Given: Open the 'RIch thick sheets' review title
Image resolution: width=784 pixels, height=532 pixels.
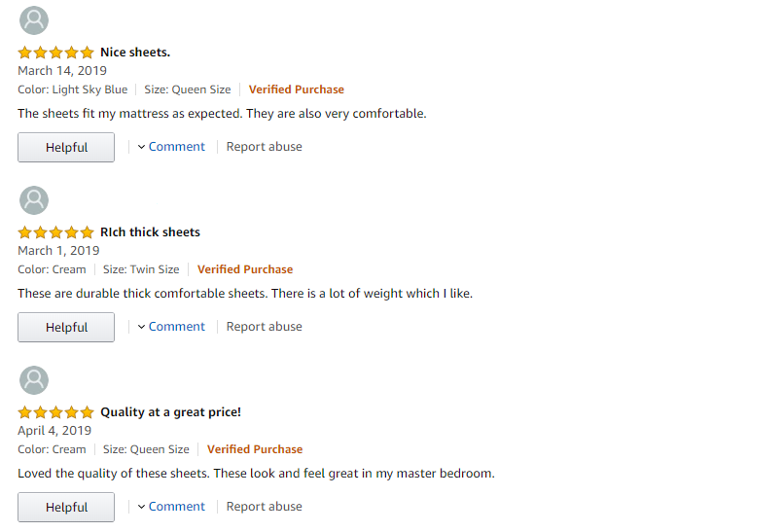Looking at the screenshot, I should pos(150,232).
